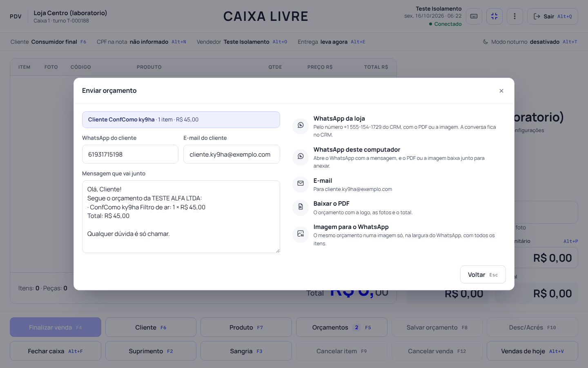Click Cancelar venda F12 button
The height and width of the screenshot is (368, 588).
pos(437,351)
